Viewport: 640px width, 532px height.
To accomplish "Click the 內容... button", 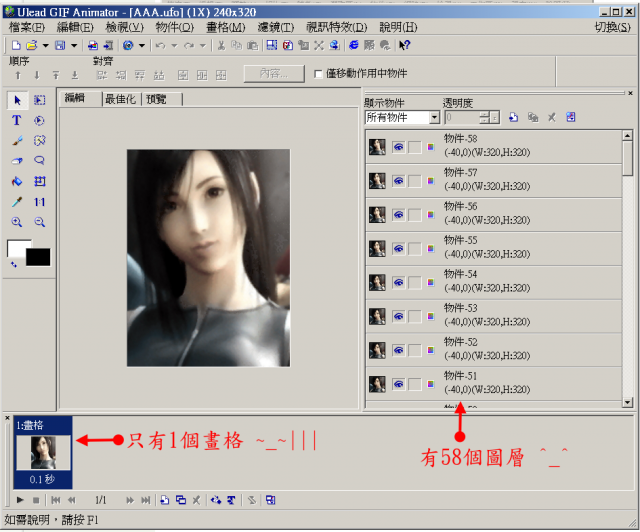I will 274,73.
